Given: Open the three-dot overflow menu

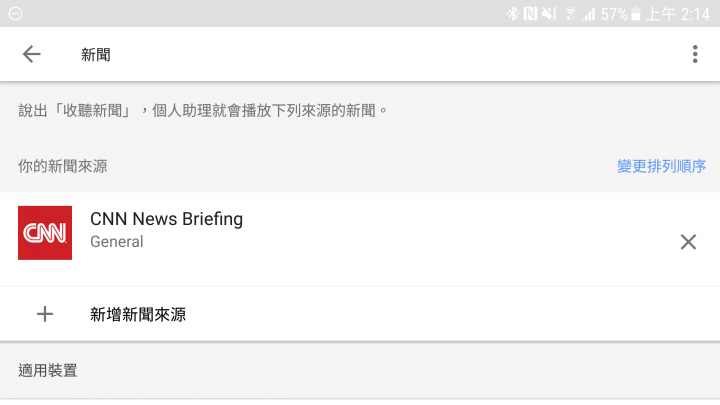Looking at the screenshot, I should coord(695,54).
